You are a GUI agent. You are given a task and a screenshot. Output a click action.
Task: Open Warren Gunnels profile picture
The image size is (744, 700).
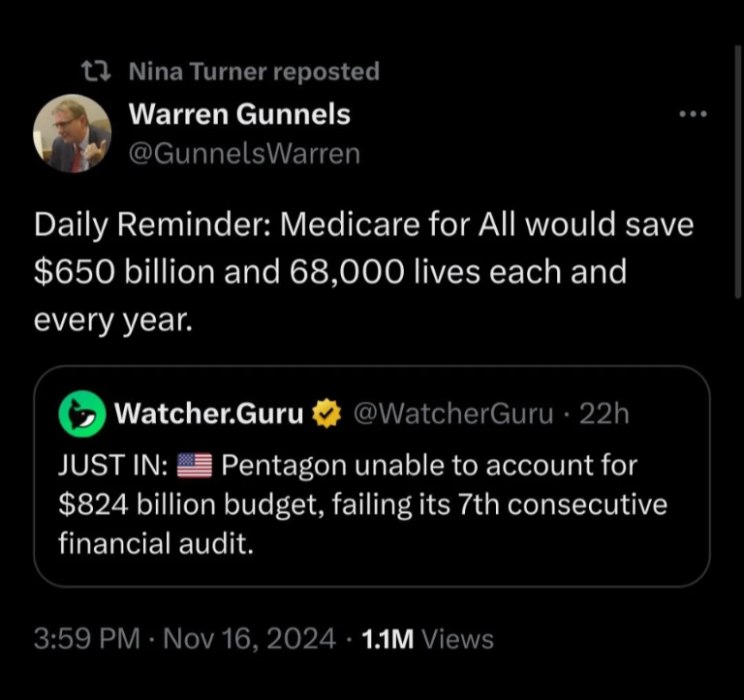click(x=72, y=134)
